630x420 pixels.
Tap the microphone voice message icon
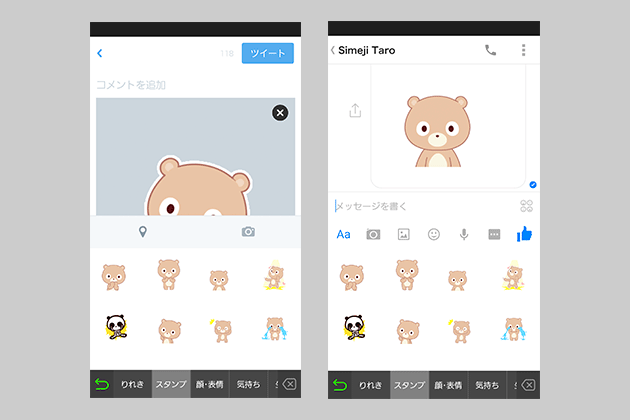464,234
